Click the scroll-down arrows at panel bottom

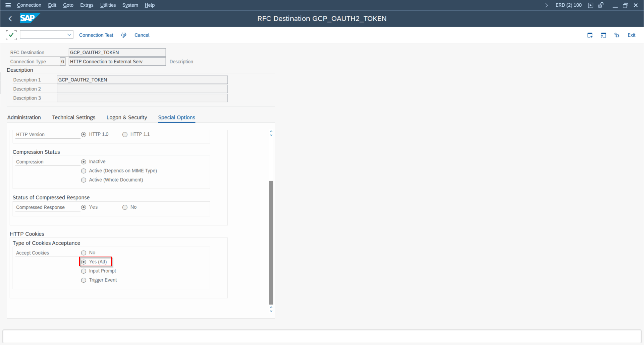(x=271, y=309)
